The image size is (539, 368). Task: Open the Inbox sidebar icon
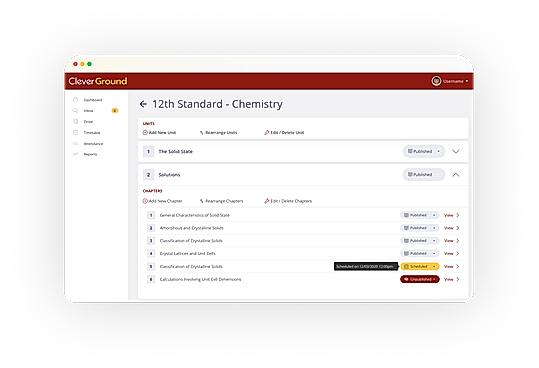point(76,111)
